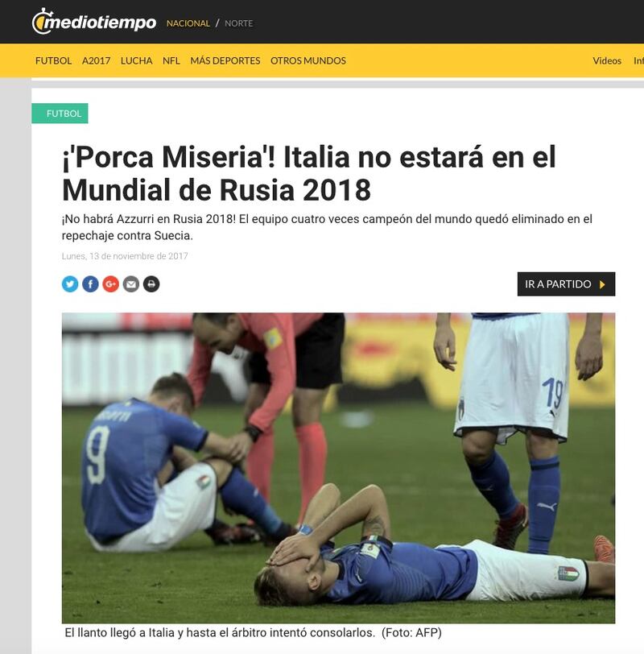Expand OTROS MUNDOS menu
Screen dimensions: 644x654
tap(308, 60)
